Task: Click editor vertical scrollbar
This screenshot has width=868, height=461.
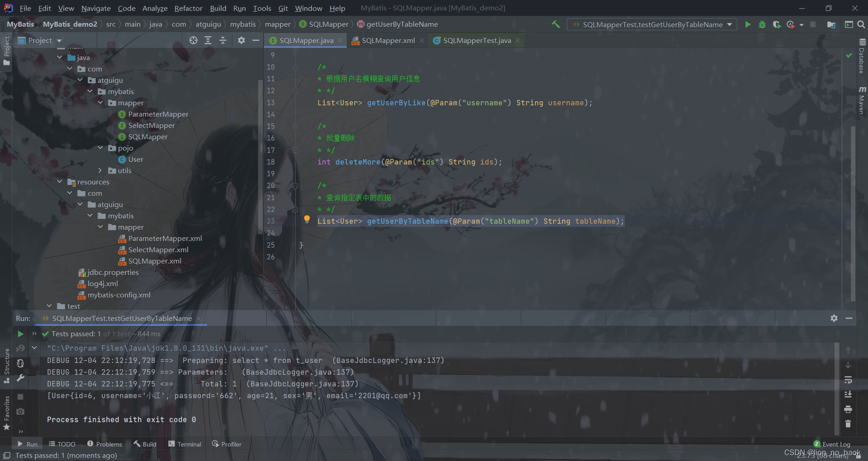Action: [x=853, y=213]
